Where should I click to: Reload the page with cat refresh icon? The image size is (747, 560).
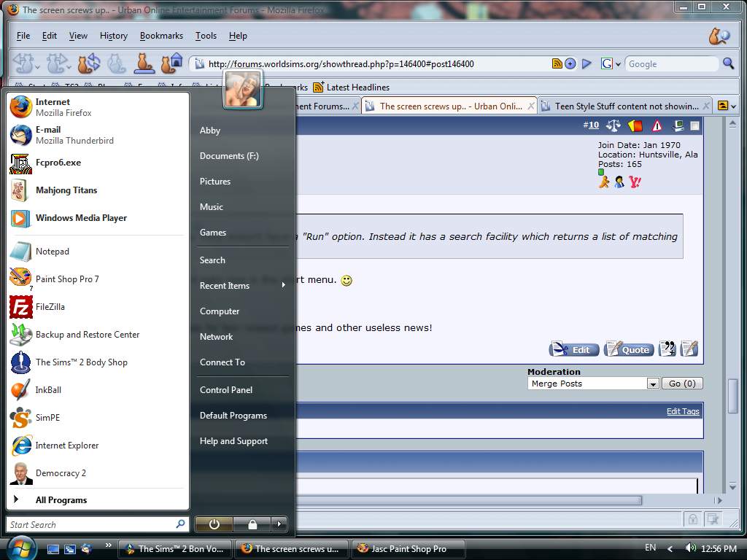(x=89, y=63)
